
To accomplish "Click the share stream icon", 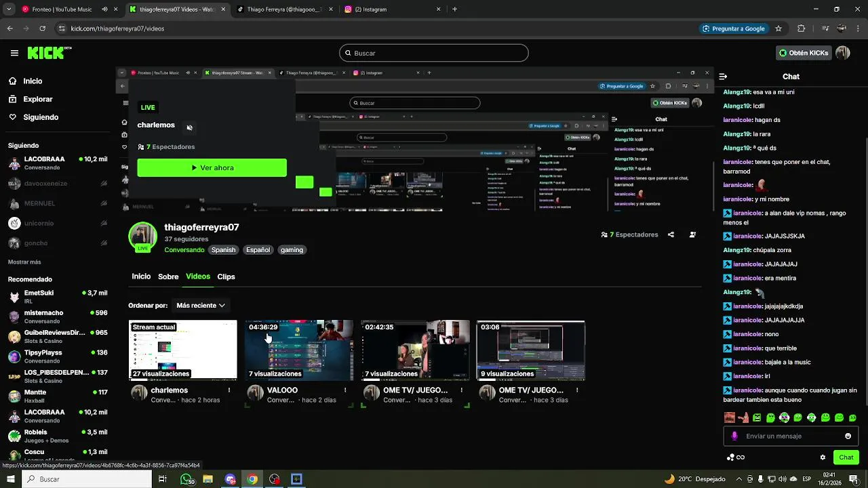I will pos(671,235).
